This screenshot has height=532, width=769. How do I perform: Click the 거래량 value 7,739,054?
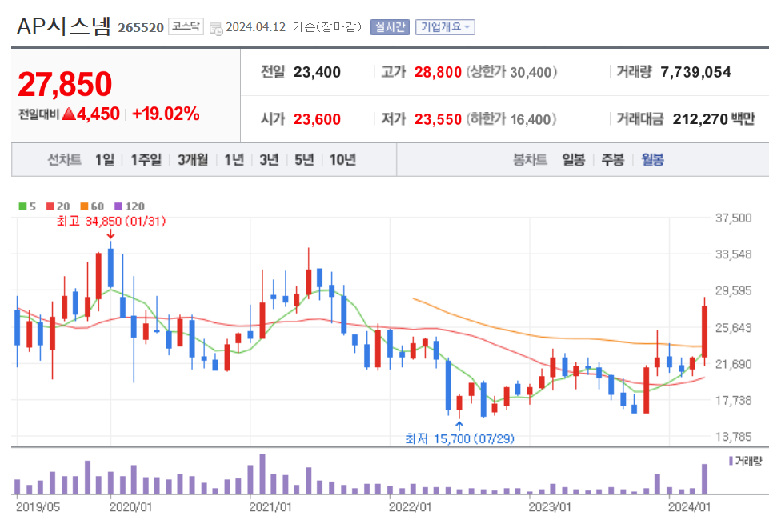(x=695, y=72)
